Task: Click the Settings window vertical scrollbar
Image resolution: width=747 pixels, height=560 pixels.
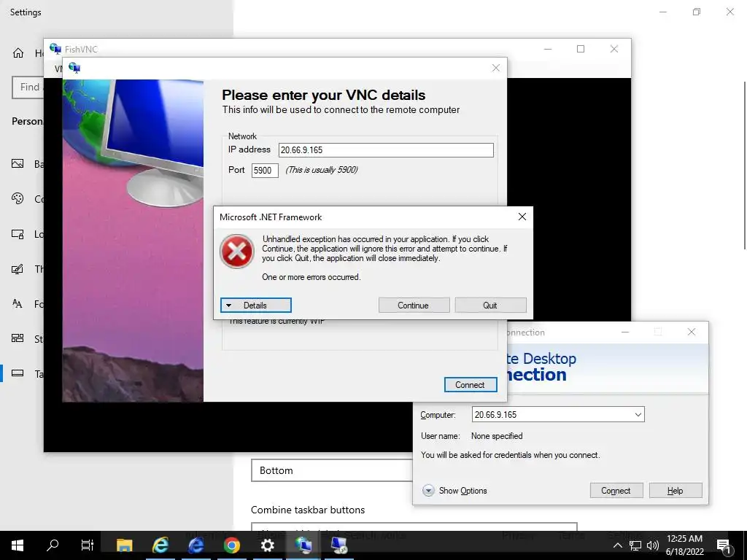Action: point(745,165)
